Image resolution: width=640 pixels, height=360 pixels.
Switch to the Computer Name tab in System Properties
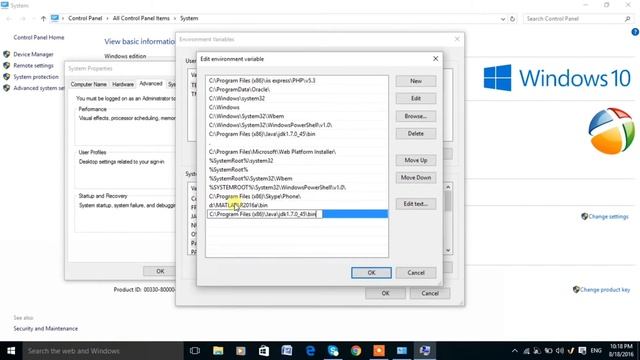point(89,84)
